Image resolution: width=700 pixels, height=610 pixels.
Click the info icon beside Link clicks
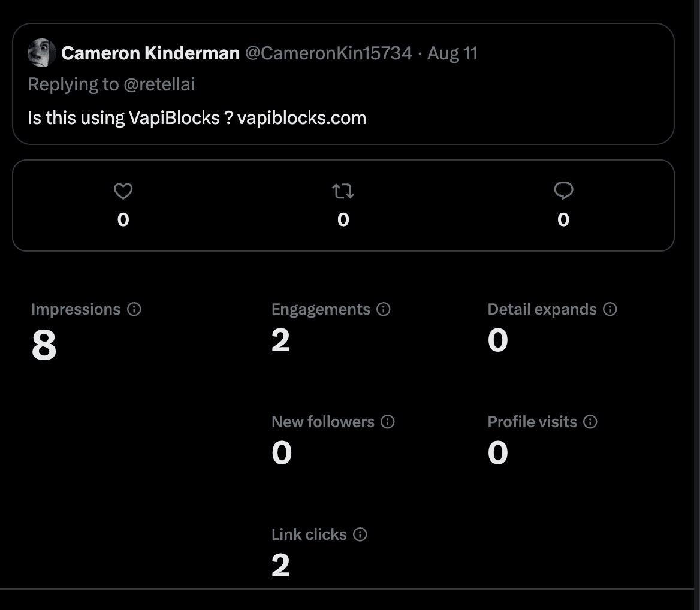360,535
